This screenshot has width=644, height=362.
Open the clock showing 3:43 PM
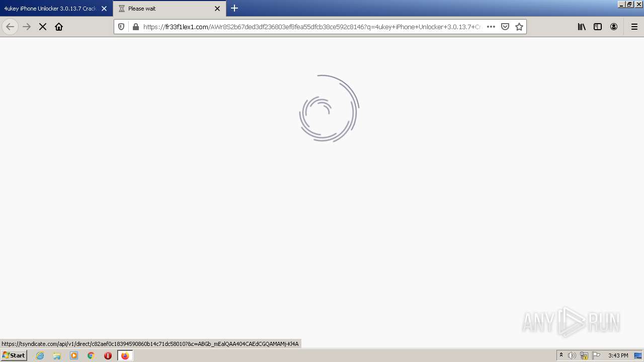coord(618,355)
